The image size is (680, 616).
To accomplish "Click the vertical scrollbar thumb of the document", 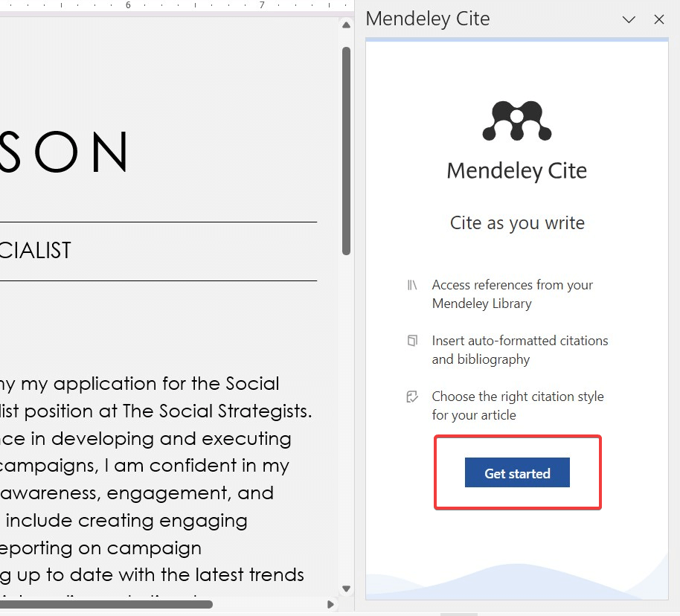I will pyautogui.click(x=346, y=149).
